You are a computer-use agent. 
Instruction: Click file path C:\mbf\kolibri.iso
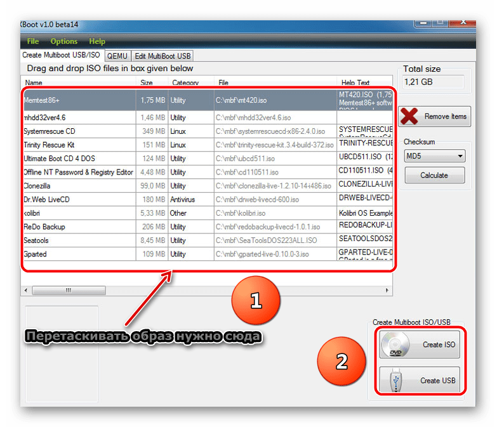click(241, 213)
